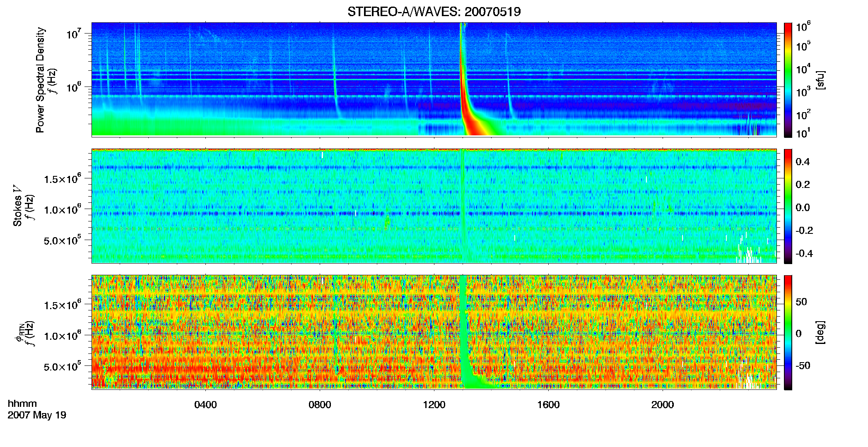868x447 pixels.
Task: Click the 50 value on degrees color bar
Action: [801, 302]
